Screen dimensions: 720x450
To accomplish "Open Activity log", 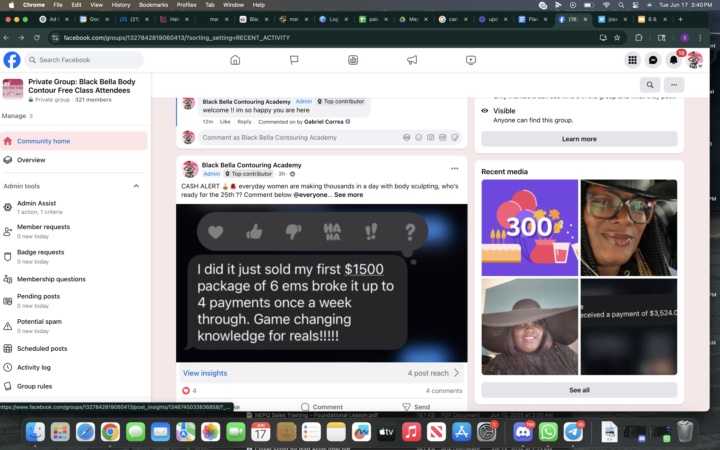I will coord(74,367).
